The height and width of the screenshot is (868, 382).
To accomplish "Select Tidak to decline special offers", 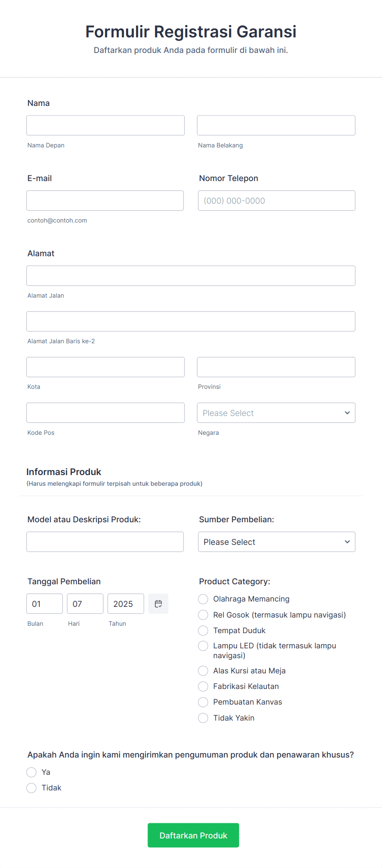I will point(32,788).
